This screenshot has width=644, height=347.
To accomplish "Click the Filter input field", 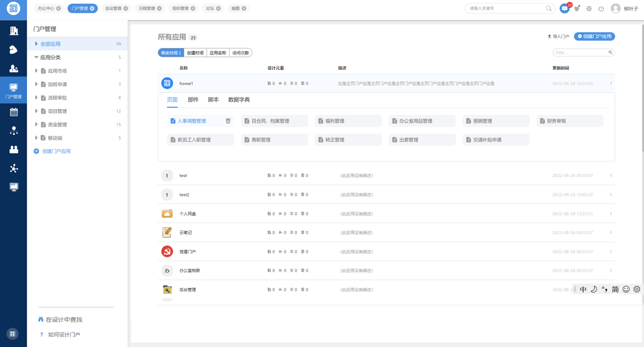I will click(580, 53).
